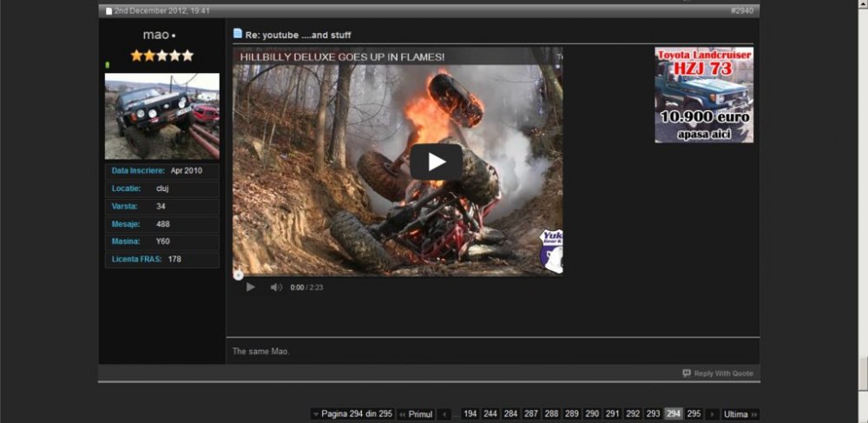Jump to last page via Ultima
This screenshot has width=868, height=423.
click(740, 414)
